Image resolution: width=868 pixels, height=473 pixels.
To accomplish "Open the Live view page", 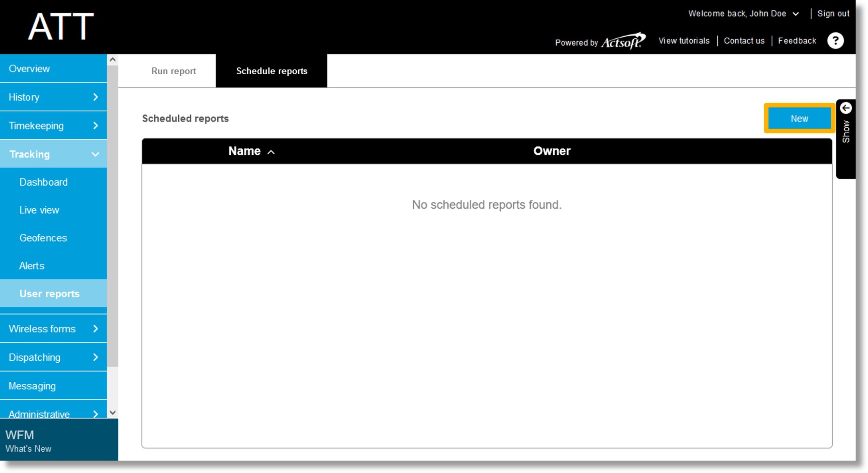I will (40, 210).
